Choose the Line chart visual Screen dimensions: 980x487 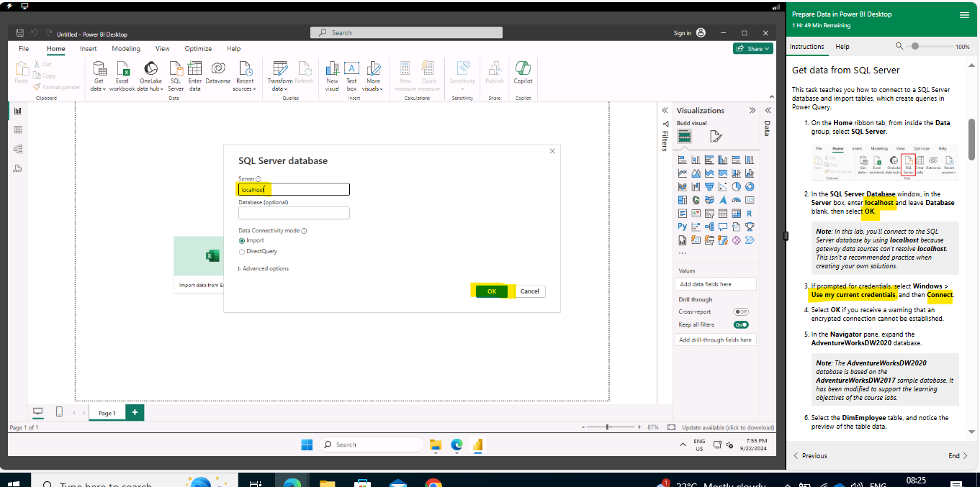[683, 173]
